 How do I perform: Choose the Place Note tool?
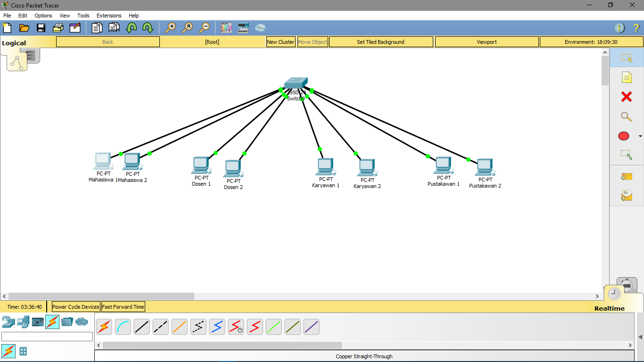[626, 77]
